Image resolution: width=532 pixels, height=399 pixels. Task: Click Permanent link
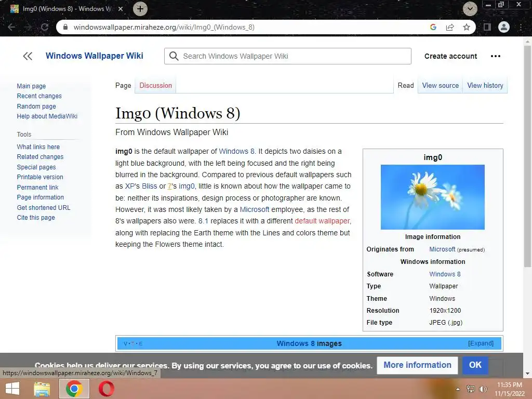tap(37, 187)
